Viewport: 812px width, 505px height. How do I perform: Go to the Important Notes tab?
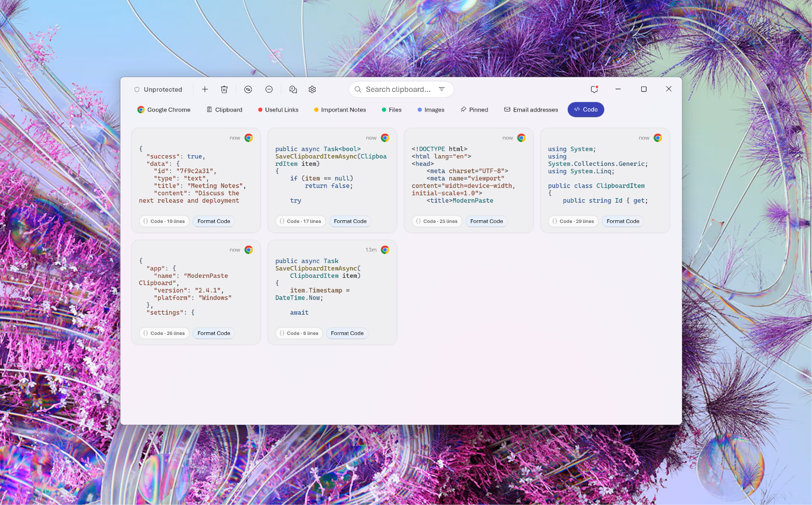(340, 109)
